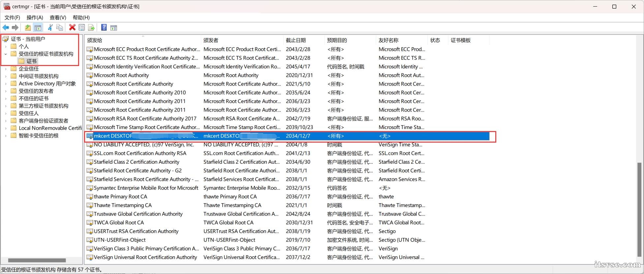Expand Active Directory 用户对象 node

[x=6, y=84]
